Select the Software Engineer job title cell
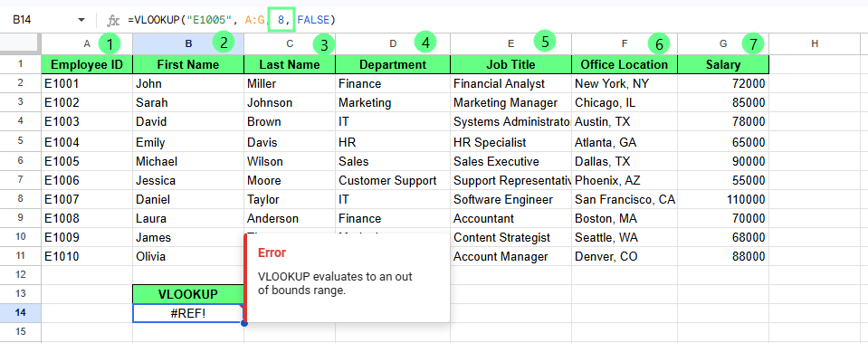 511,199
